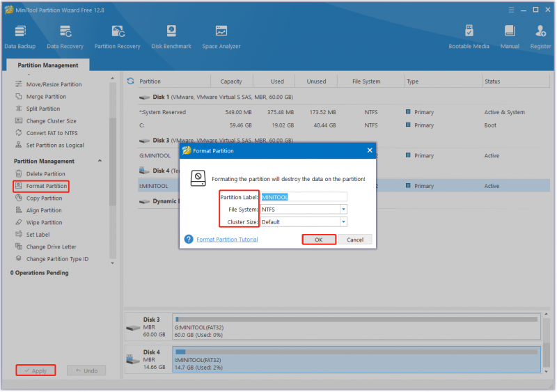Select G:MINITOOL(FAT32) bar in disk map
The width and height of the screenshot is (557, 392).
coord(356,327)
